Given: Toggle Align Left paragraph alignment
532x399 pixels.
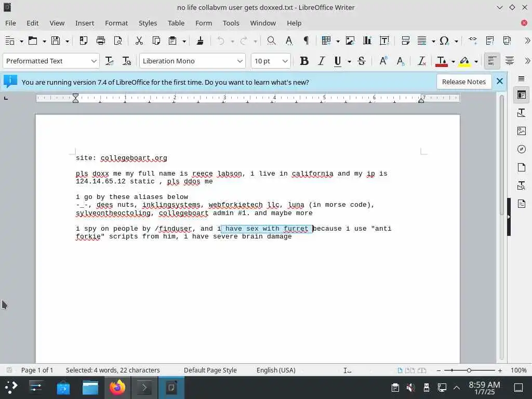Looking at the screenshot, I should click(492, 61).
